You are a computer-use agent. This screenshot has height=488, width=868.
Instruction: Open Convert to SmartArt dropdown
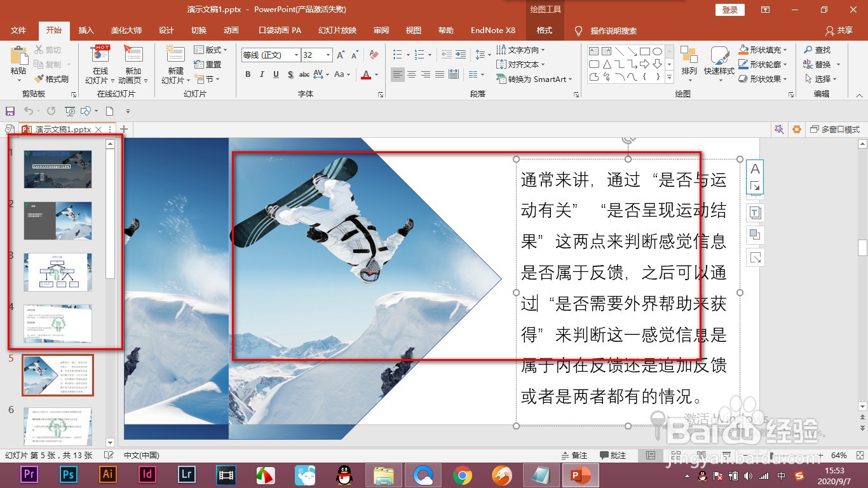[534, 79]
